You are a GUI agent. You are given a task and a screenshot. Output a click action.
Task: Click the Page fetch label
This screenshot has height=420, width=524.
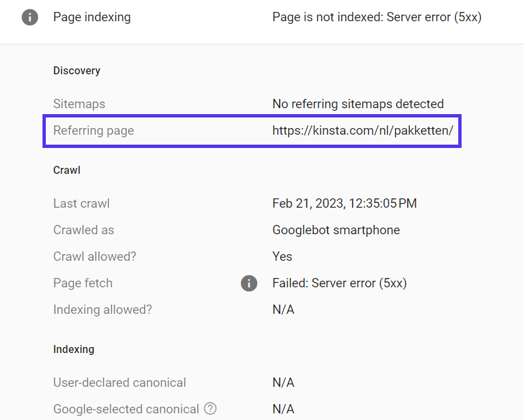(83, 283)
